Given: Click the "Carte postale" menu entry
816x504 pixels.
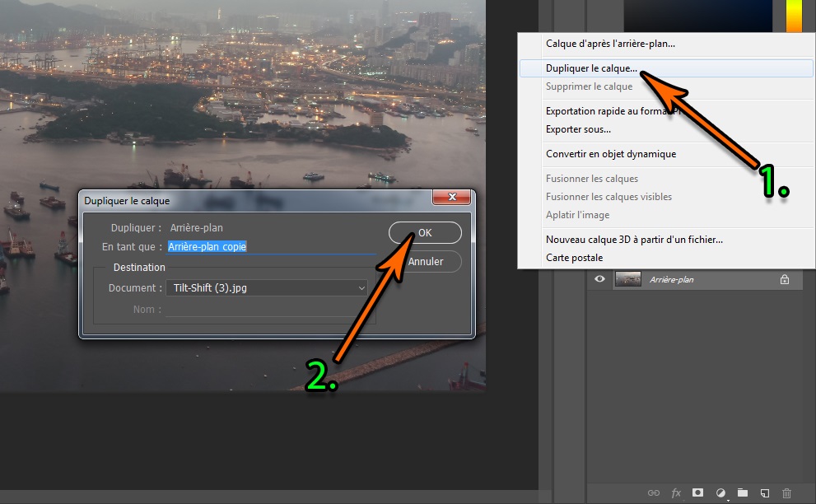Looking at the screenshot, I should pyautogui.click(x=574, y=258).
